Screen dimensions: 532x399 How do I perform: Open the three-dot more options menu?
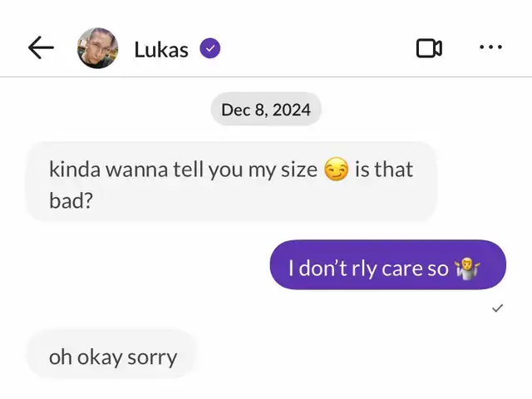(490, 47)
